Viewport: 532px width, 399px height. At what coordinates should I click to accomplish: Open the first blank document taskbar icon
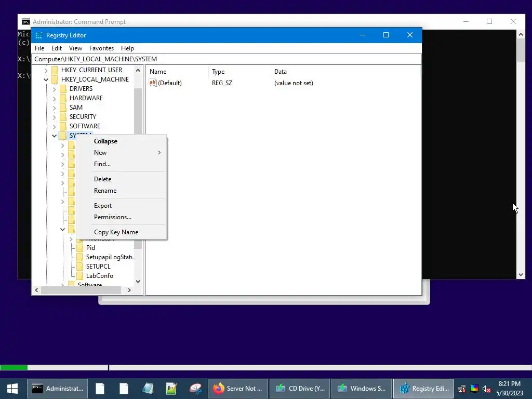[100, 389]
